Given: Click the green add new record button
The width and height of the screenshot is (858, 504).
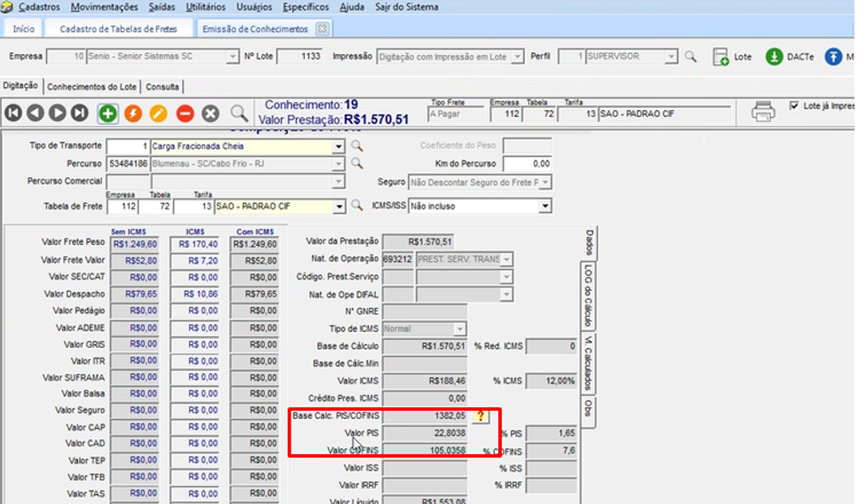Looking at the screenshot, I should (107, 113).
